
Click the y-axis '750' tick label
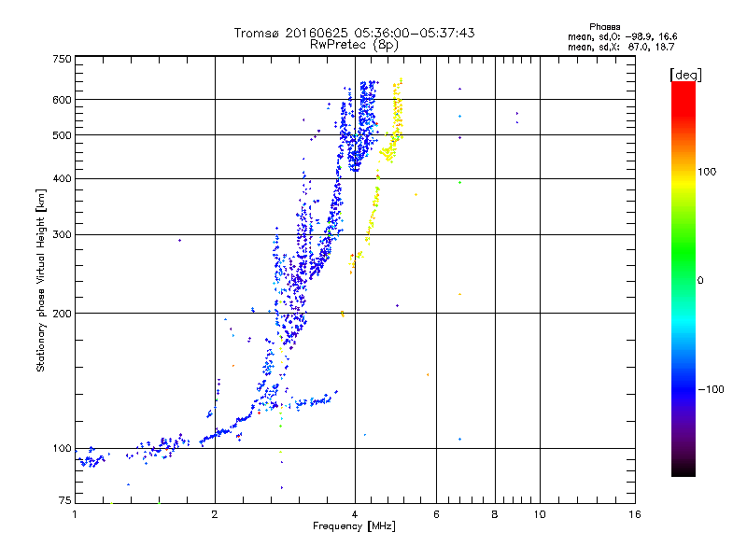(62, 59)
